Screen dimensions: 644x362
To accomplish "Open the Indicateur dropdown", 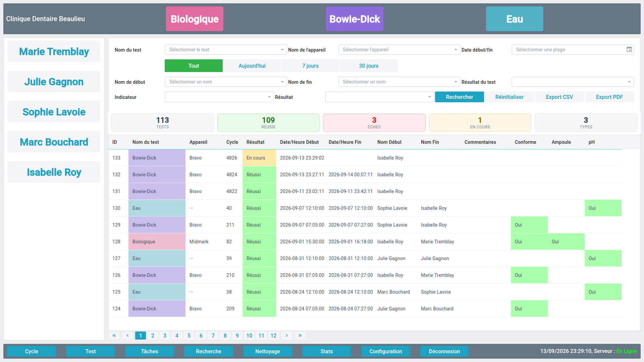I will [219, 97].
